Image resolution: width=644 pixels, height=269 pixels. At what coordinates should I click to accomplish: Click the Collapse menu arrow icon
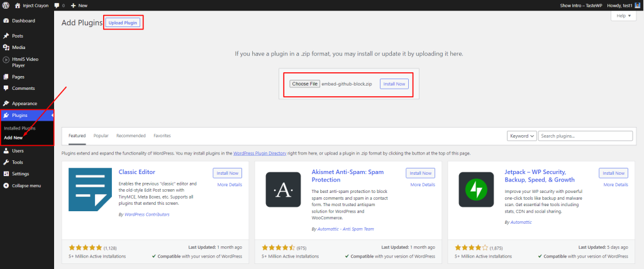click(6, 185)
